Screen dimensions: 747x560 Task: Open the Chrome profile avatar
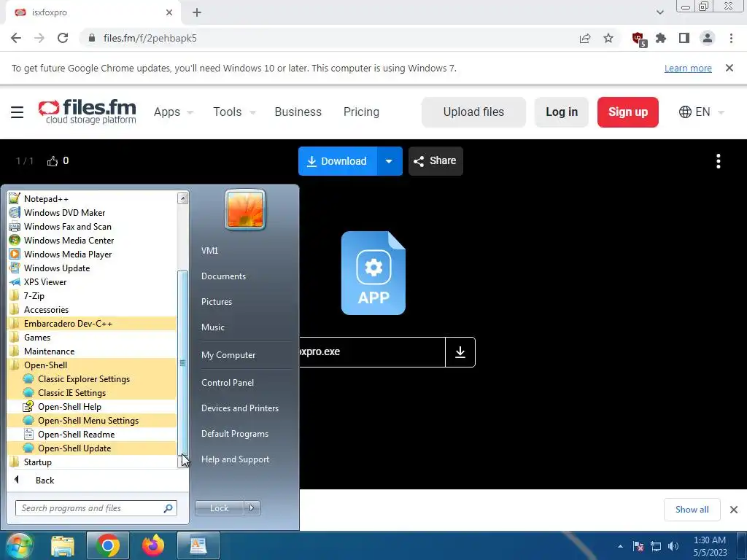point(708,38)
